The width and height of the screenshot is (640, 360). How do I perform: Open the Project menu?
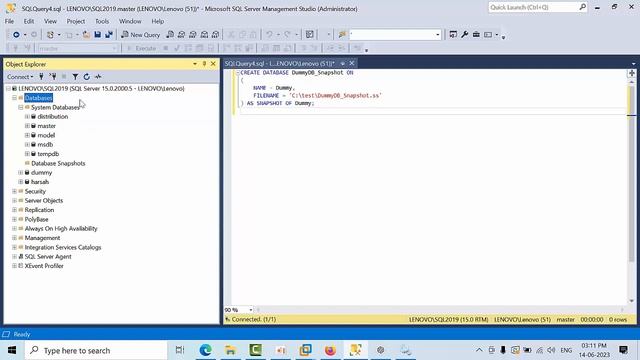(76, 21)
